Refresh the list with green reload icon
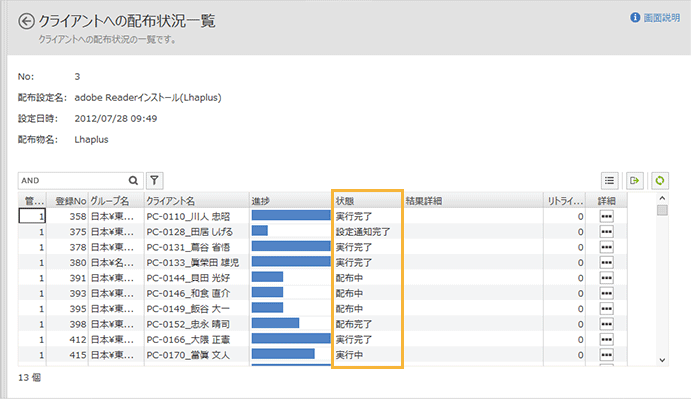 (x=660, y=180)
